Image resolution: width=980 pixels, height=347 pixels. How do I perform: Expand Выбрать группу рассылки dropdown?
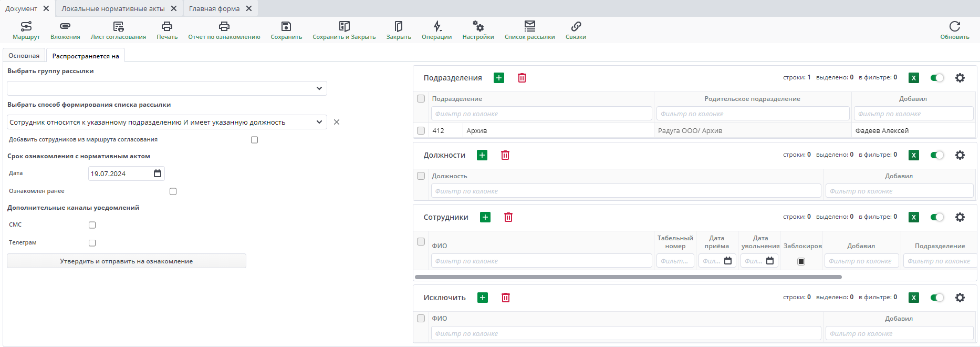pos(319,88)
